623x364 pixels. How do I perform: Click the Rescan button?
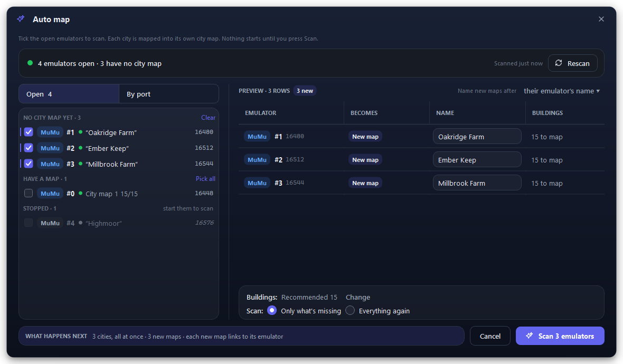[x=572, y=63]
